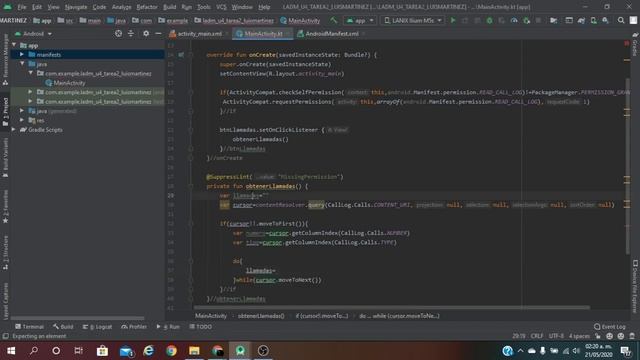640x360 pixels.
Task: Open the Windows Start menu
Action: [x=11, y=351]
